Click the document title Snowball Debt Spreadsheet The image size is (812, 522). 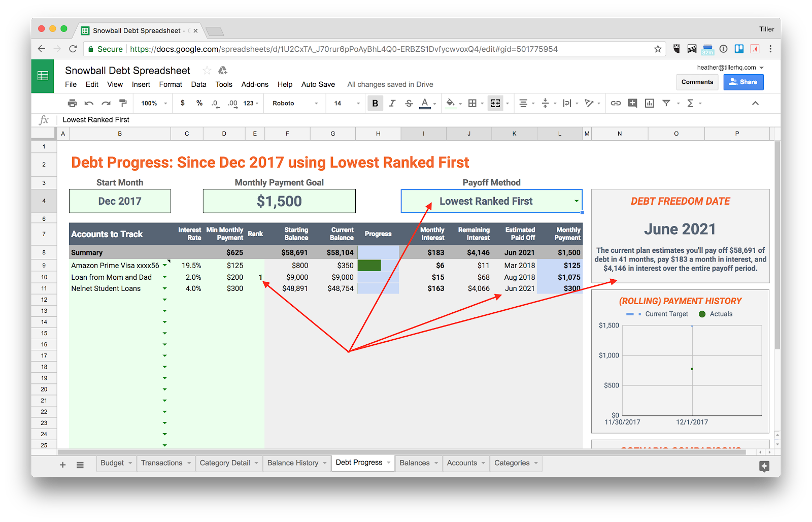coord(127,71)
